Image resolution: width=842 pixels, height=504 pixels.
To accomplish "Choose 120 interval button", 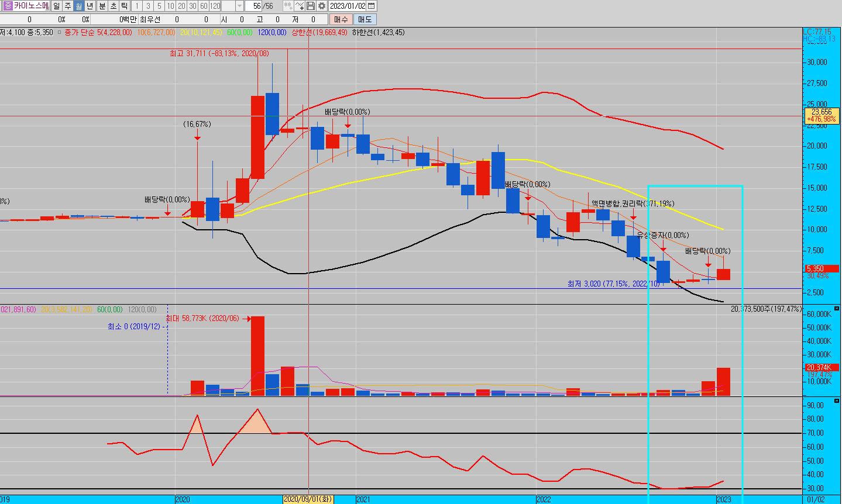I will 215,6.
